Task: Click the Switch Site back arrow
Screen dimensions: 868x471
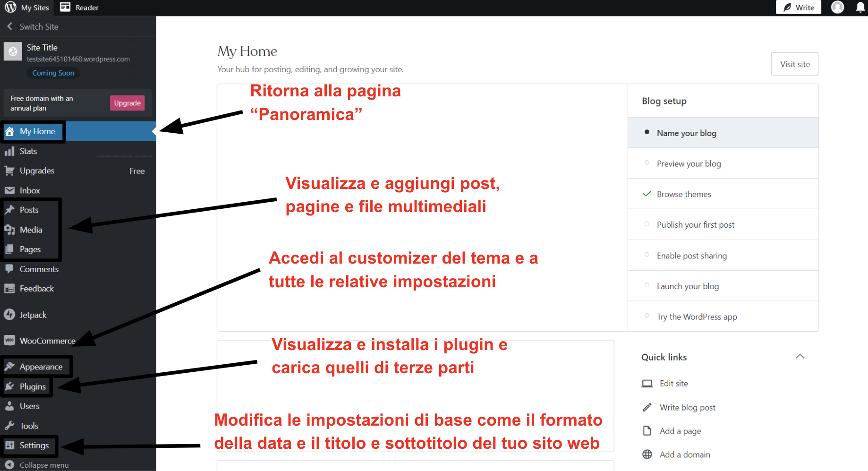Action: (x=9, y=26)
